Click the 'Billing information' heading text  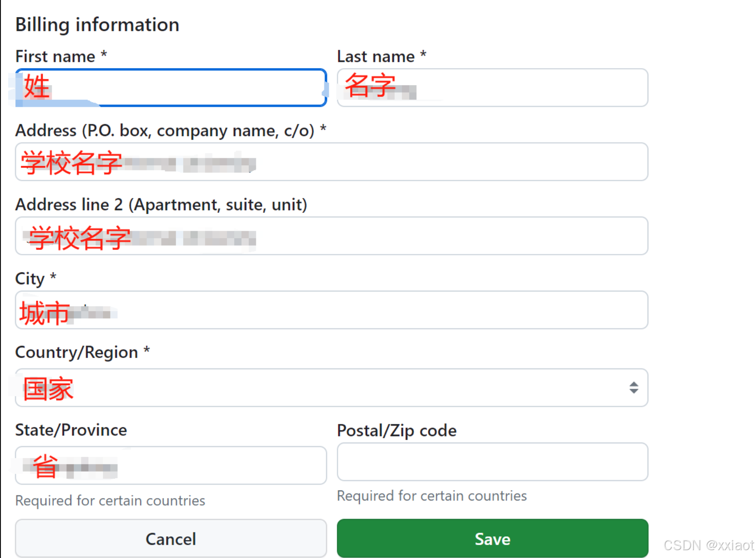click(x=97, y=25)
